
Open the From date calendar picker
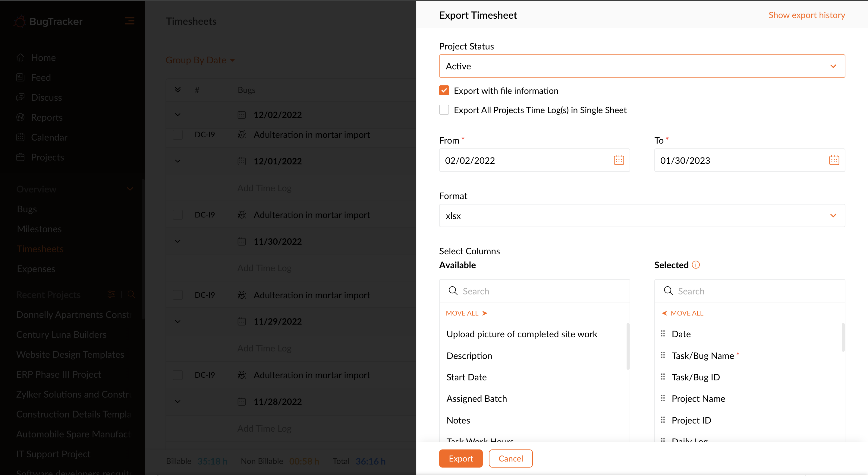click(619, 160)
